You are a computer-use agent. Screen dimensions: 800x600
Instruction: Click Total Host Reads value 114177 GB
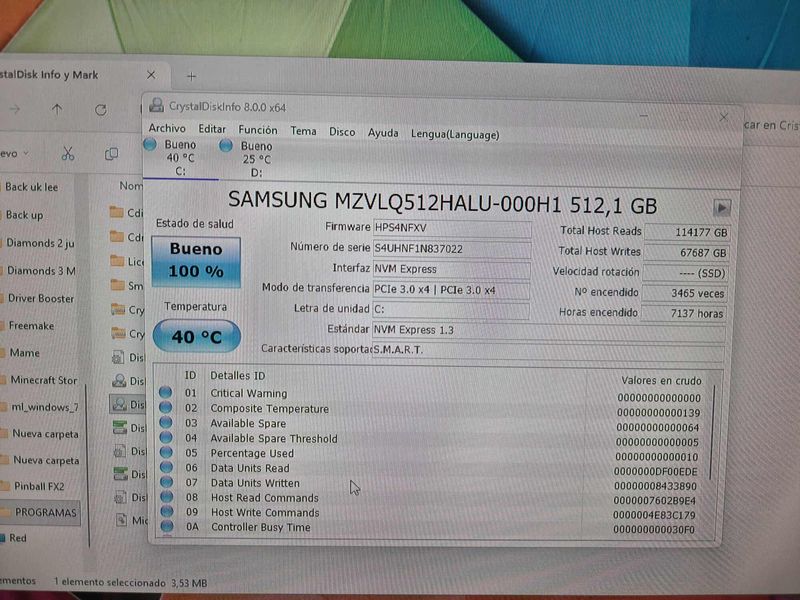pyautogui.click(x=687, y=233)
